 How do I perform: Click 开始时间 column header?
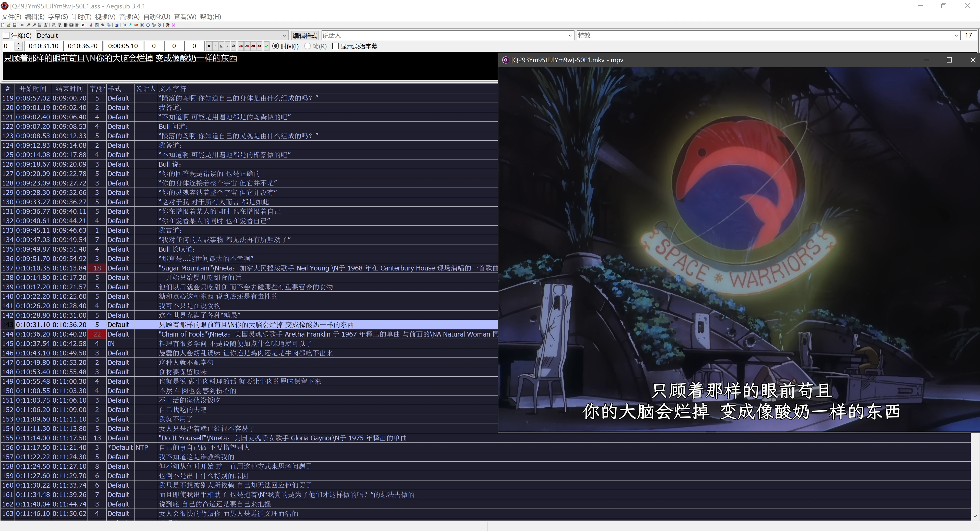[x=33, y=89]
